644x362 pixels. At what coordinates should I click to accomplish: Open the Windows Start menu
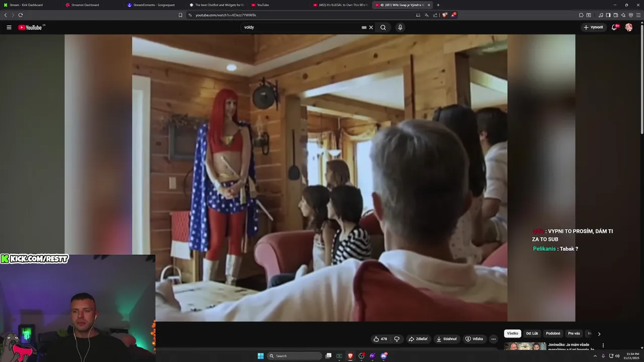point(261,356)
